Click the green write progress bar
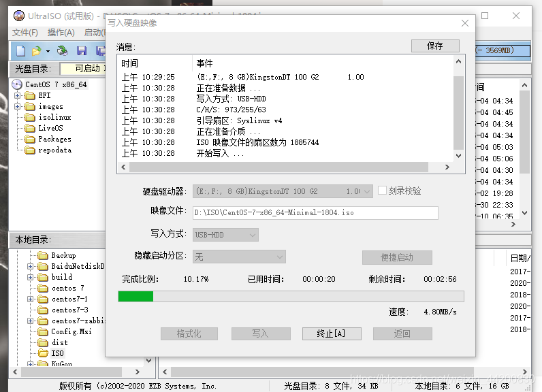 pyautogui.click(x=291, y=296)
